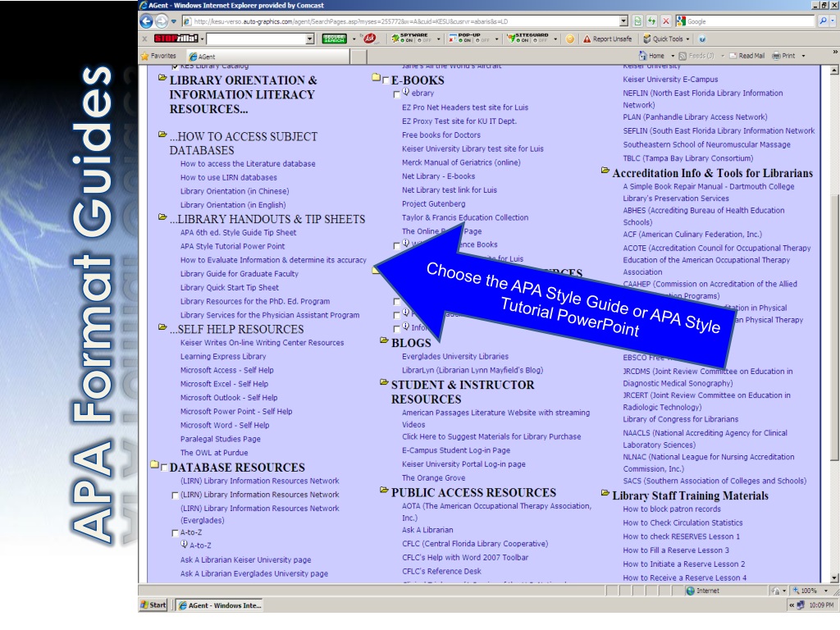Open a new tab beside AGent
This screenshot has width=840, height=630.
coord(359,57)
